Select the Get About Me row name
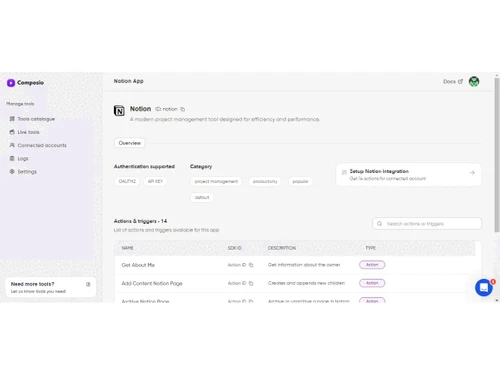 138,265
